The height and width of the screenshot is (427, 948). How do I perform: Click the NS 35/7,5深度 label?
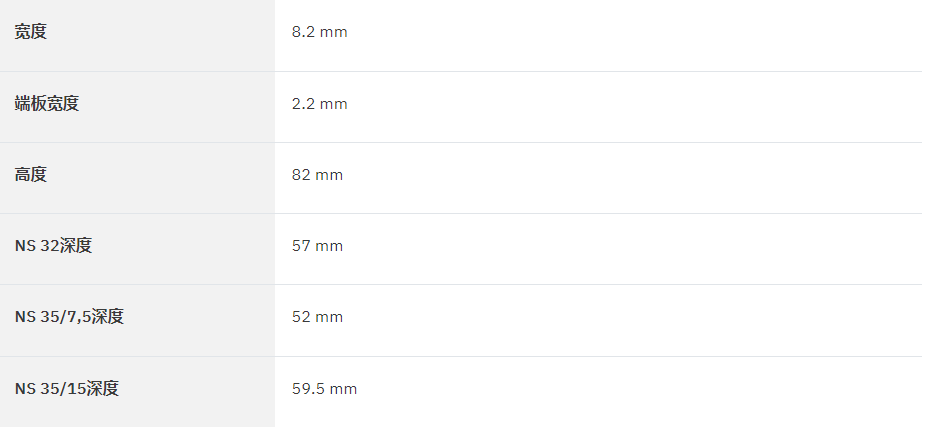tap(69, 317)
